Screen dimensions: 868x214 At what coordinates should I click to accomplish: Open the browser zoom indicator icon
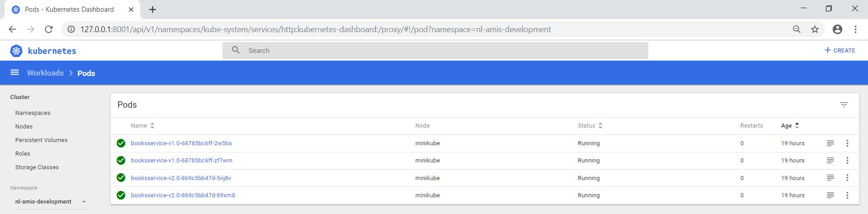point(797,29)
